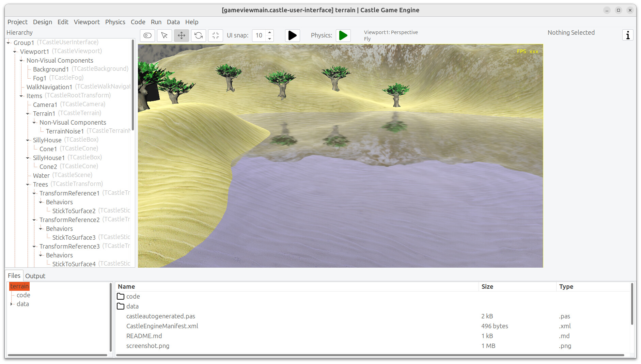Click the hierarchy vertical scrollbar

pos(133,85)
